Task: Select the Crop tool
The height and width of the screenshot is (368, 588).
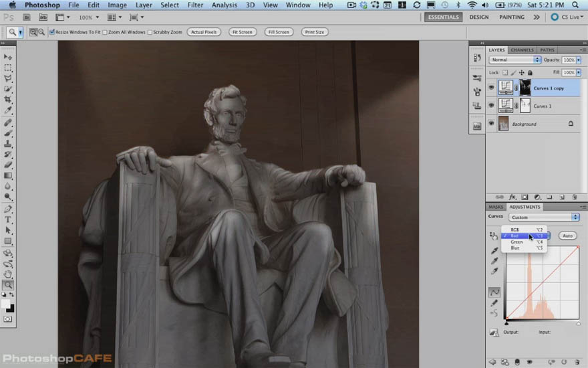Action: click(7, 99)
